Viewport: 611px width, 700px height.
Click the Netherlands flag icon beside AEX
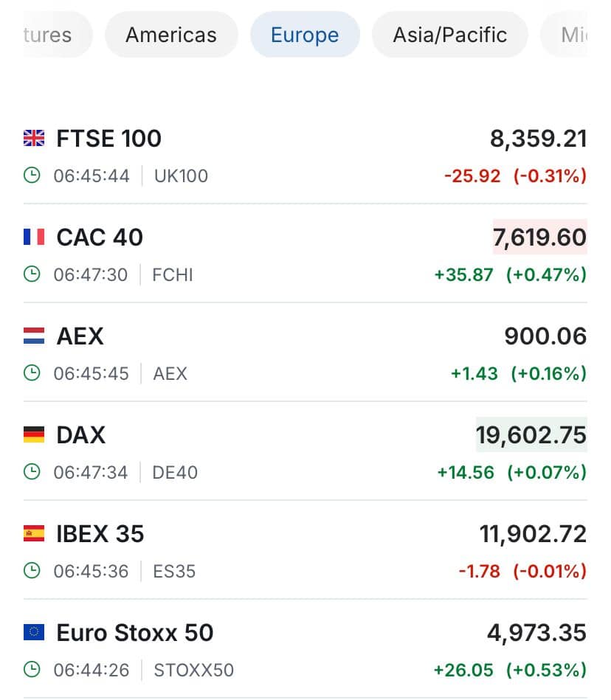point(34,336)
